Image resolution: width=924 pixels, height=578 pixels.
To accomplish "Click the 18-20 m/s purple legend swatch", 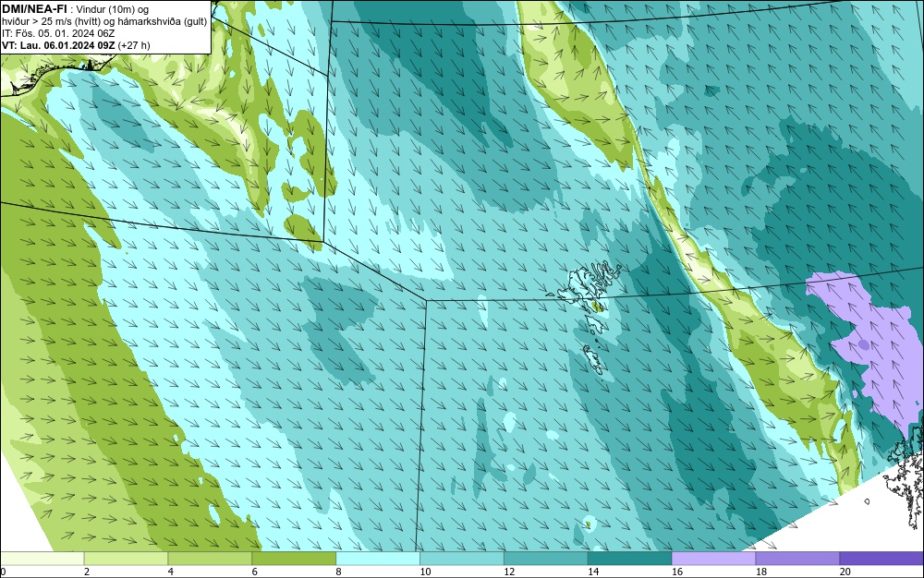I will coord(798,558).
